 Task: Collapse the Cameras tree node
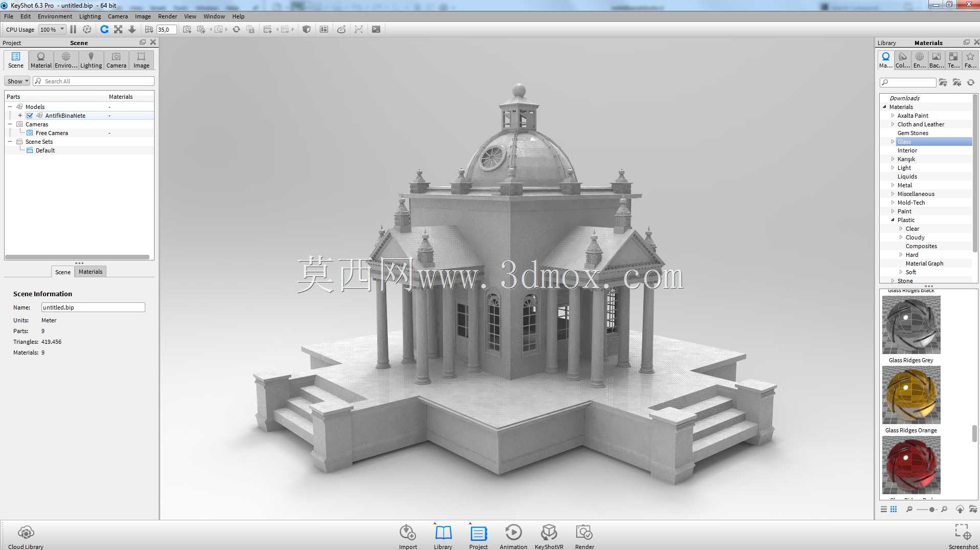10,124
